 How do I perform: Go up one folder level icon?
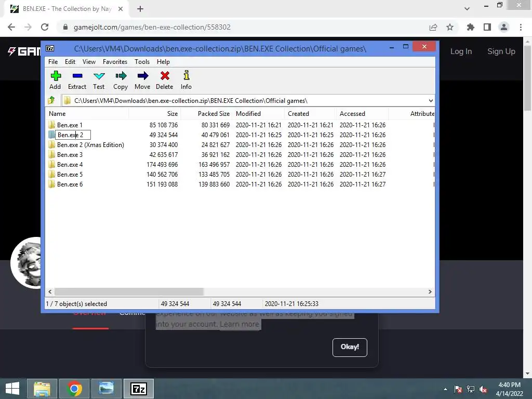tap(51, 100)
